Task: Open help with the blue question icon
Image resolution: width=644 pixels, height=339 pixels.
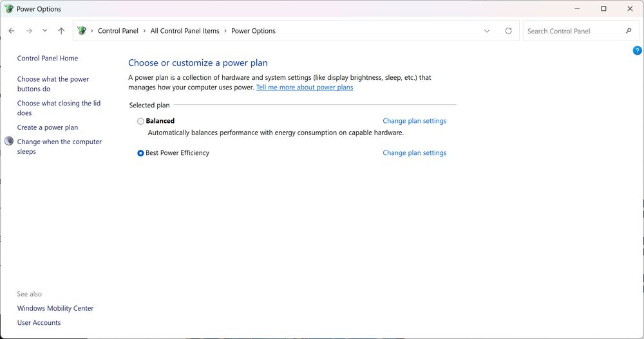Action: 637,50
